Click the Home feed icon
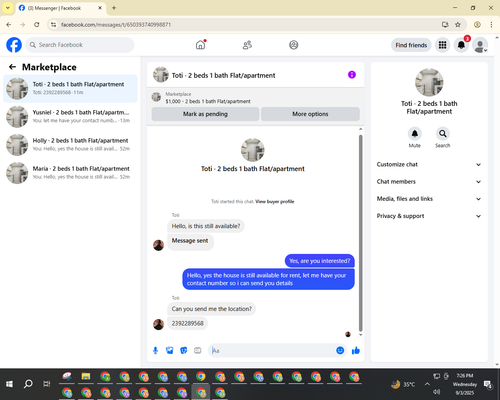Viewport: 500px width, 400px height. [x=200, y=45]
